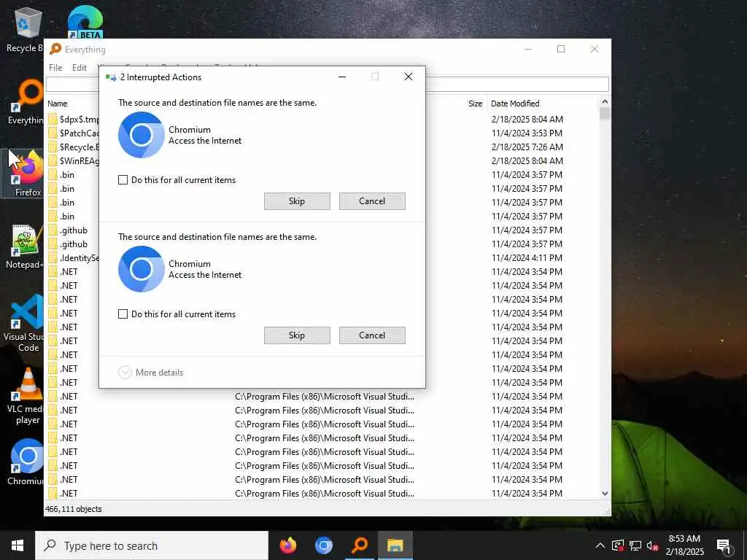Click the Everything list vertical scrollbar thumb
This screenshot has height=560, width=747.
tap(605, 114)
